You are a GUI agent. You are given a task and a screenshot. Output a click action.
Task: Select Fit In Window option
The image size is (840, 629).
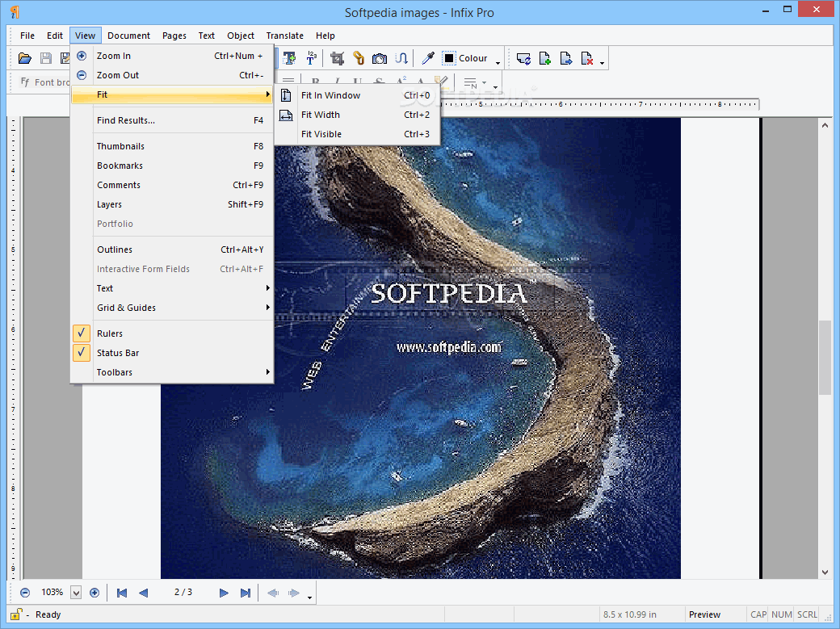[x=358, y=95]
